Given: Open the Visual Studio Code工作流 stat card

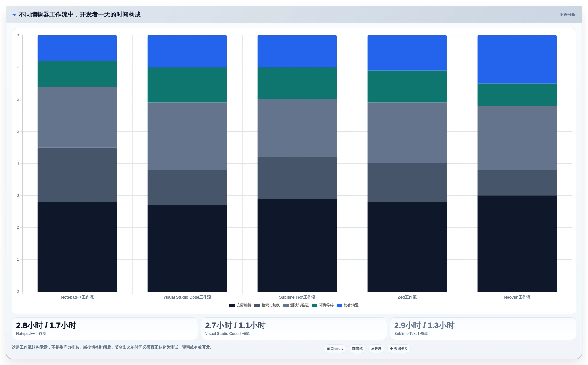Looking at the screenshot, I should pyautogui.click(x=294, y=329).
